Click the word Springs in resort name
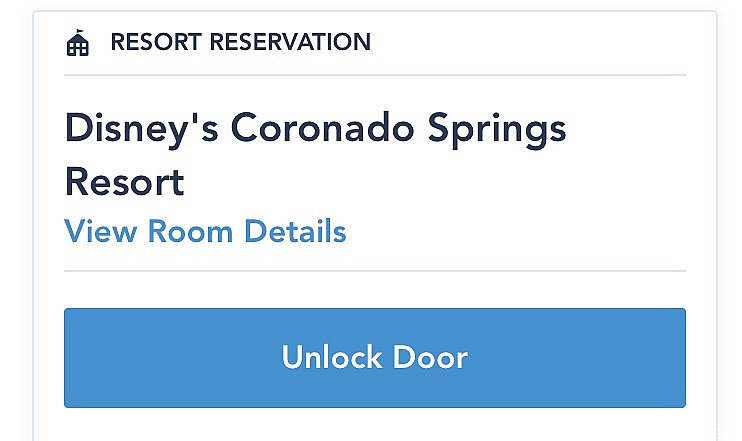The image size is (742, 441). click(x=497, y=129)
